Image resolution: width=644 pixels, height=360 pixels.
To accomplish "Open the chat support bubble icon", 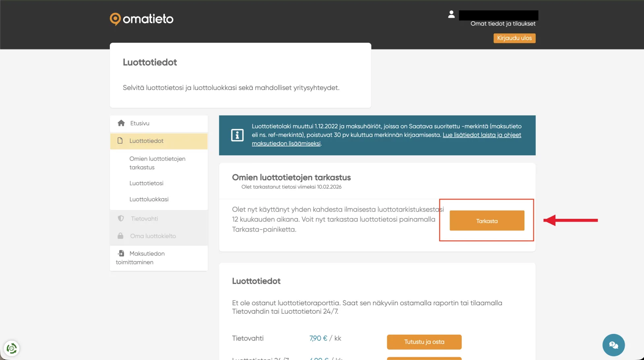I will click(x=613, y=345).
